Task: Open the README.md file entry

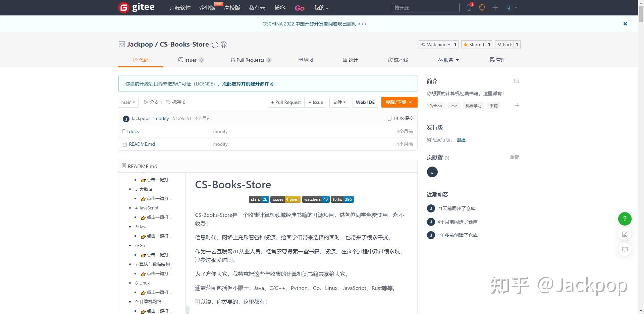Action: pos(142,144)
